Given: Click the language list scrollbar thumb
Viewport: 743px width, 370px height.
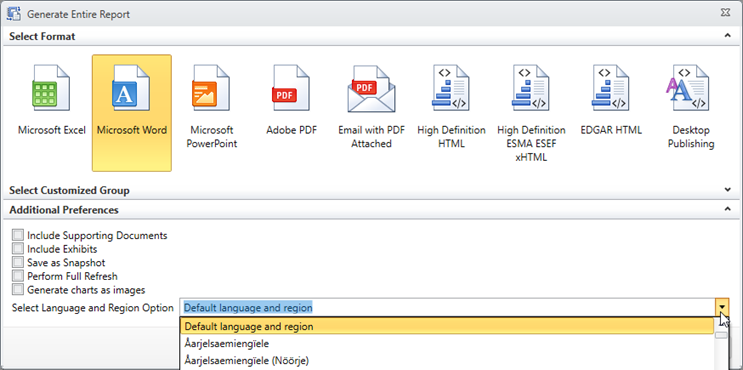Looking at the screenshot, I should click(x=722, y=335).
